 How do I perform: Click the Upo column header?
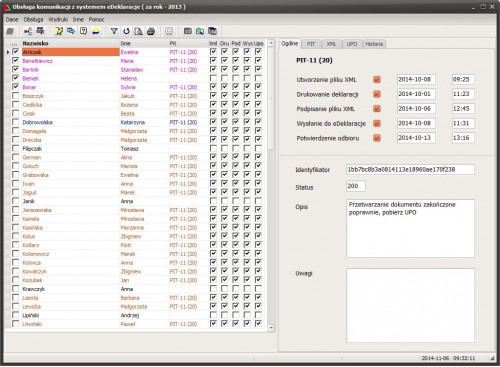259,43
